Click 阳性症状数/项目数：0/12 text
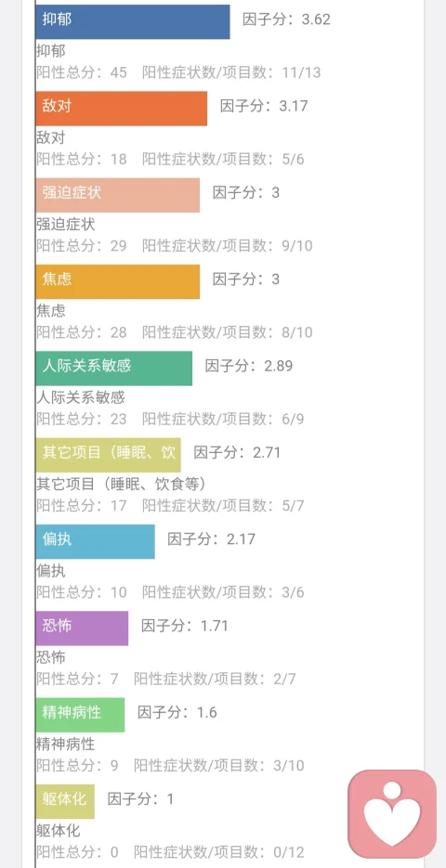Screen dimensions: 446x868 tap(219, 852)
